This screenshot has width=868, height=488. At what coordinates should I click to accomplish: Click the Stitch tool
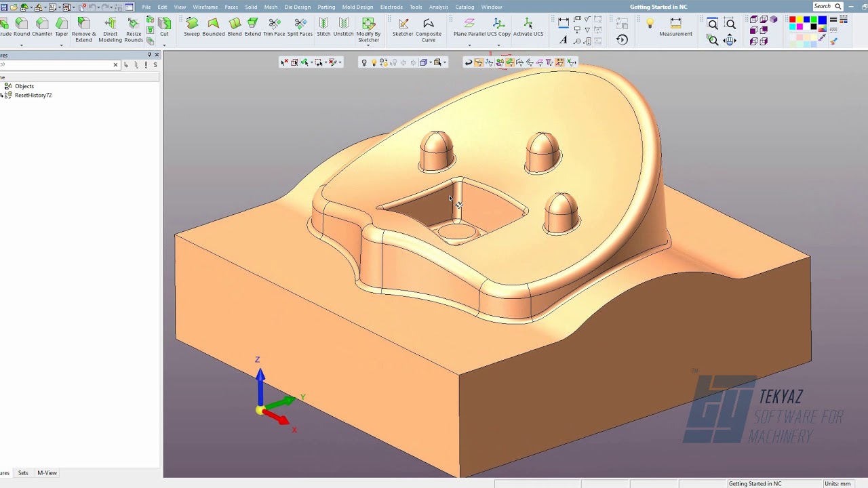[323, 27]
